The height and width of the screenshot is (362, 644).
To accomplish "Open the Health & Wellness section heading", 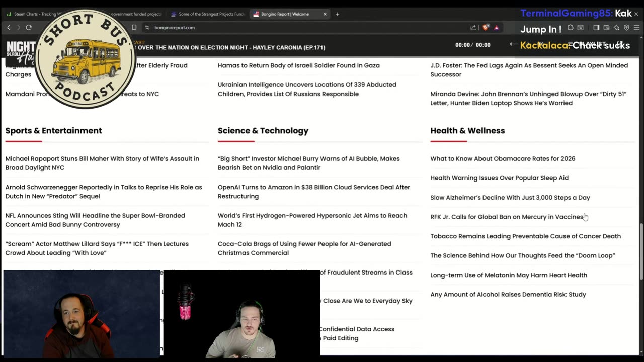I will pos(467,131).
